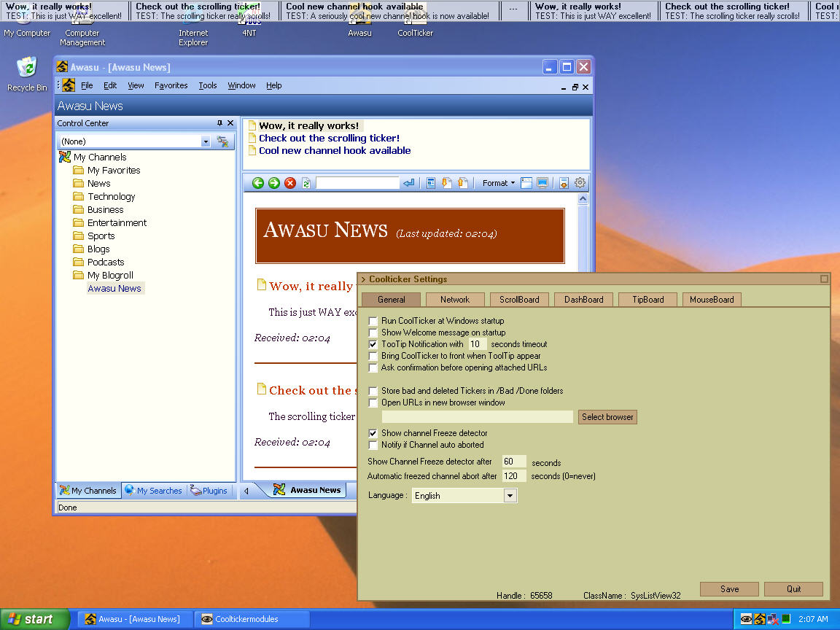Click the Select browser button

tap(607, 417)
